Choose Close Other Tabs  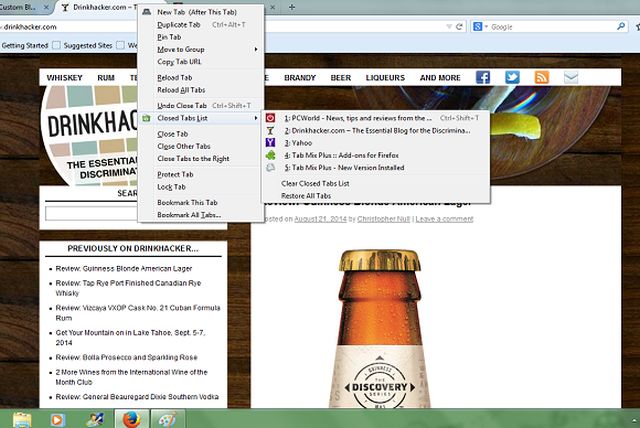(x=201, y=146)
